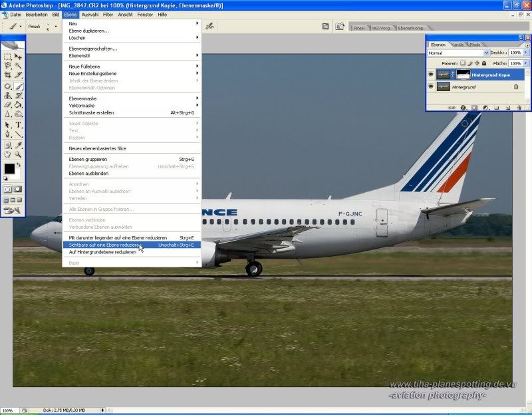
Task: Select the Type tool
Action: click(19, 125)
